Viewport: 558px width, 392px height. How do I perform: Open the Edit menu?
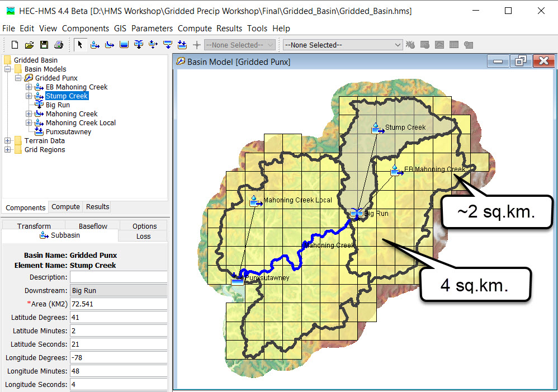[27, 29]
